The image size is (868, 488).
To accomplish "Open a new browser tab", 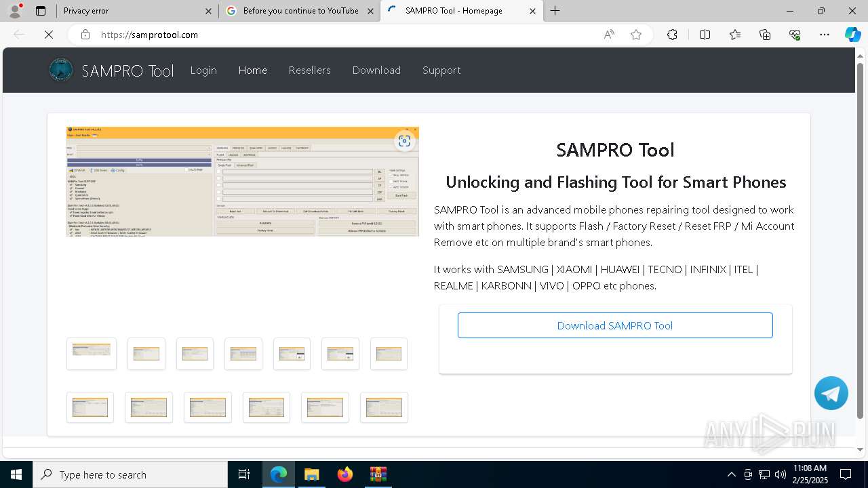I will [x=555, y=11].
